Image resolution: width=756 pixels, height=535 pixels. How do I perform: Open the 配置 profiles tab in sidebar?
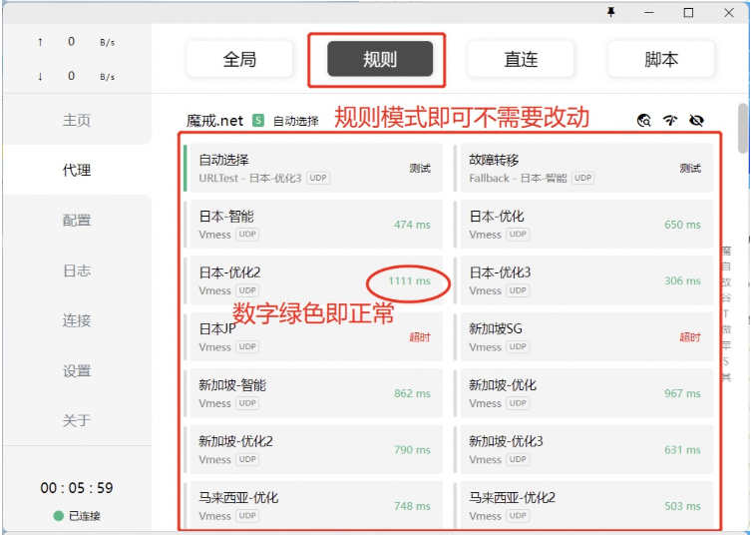click(77, 221)
